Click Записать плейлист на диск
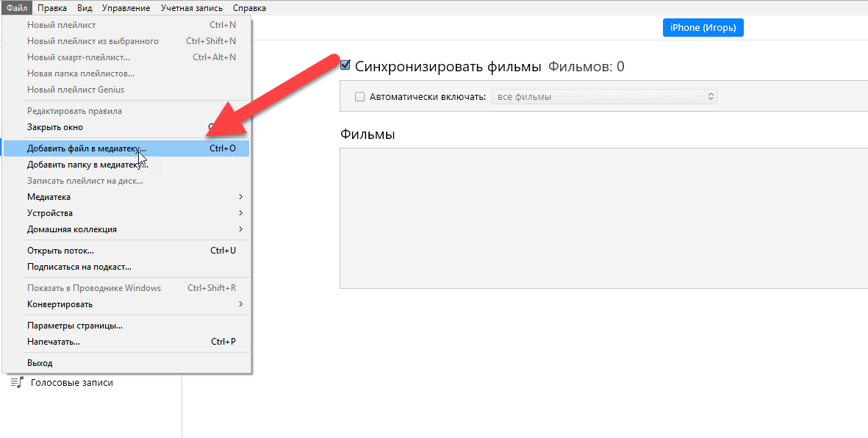 126,181
